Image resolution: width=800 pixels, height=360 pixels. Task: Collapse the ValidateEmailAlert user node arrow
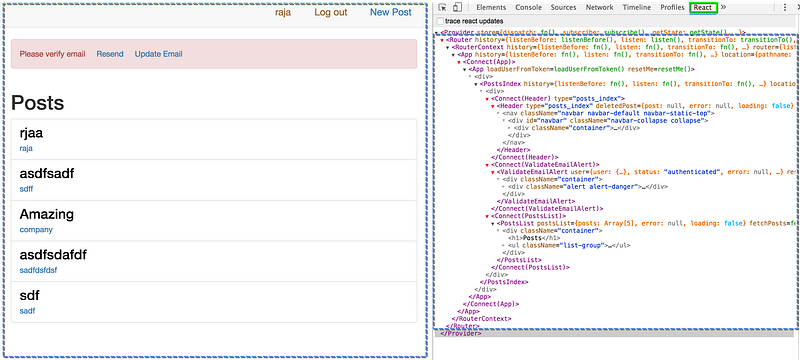[x=493, y=172]
